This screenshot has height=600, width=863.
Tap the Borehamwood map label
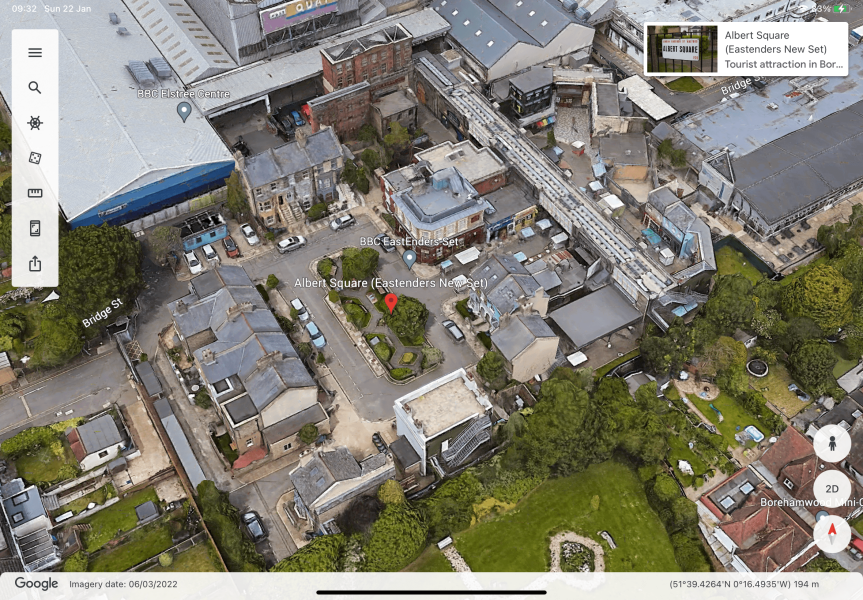[x=811, y=502]
